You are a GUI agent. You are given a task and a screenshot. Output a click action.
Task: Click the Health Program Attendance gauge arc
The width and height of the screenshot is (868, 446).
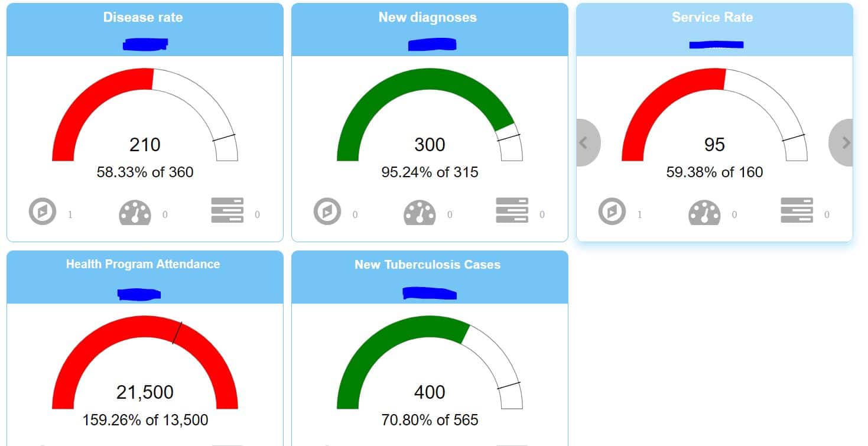(x=145, y=326)
